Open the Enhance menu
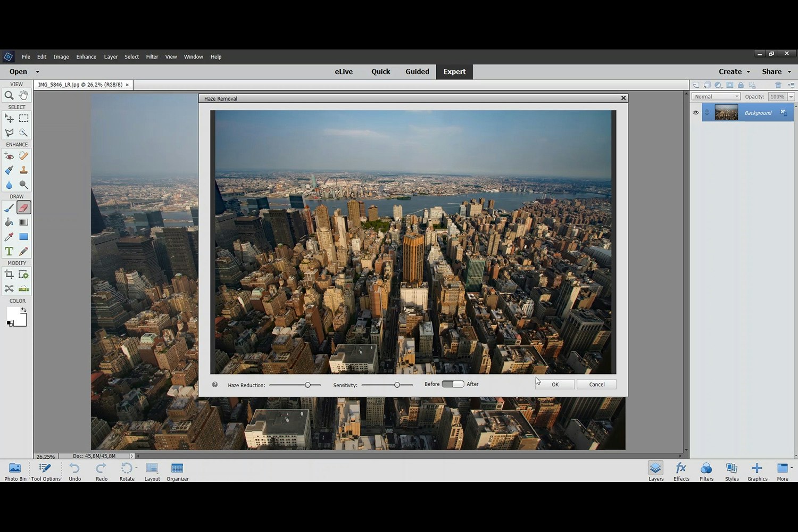This screenshot has height=532, width=798. [x=86, y=57]
